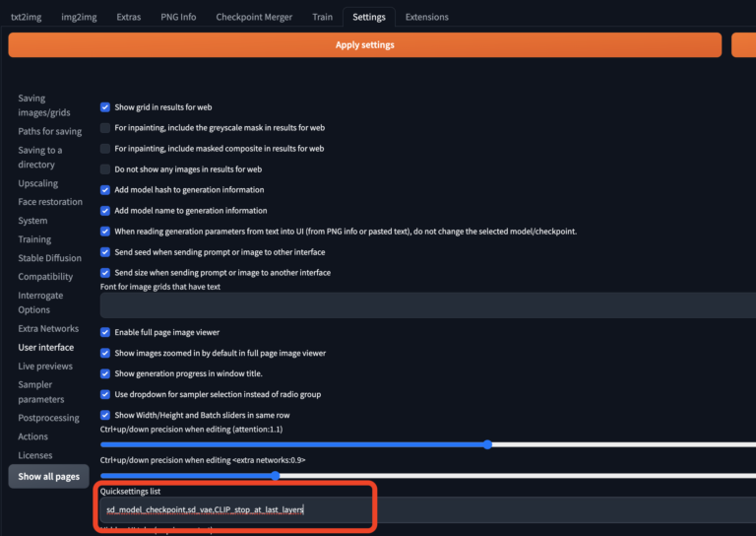The image size is (756, 536).
Task: Enable Do not show any images in results
Action: click(x=105, y=169)
